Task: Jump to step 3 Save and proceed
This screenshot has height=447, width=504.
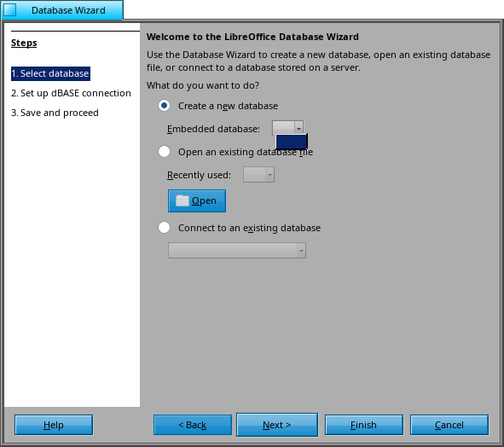Action: pyautogui.click(x=55, y=113)
